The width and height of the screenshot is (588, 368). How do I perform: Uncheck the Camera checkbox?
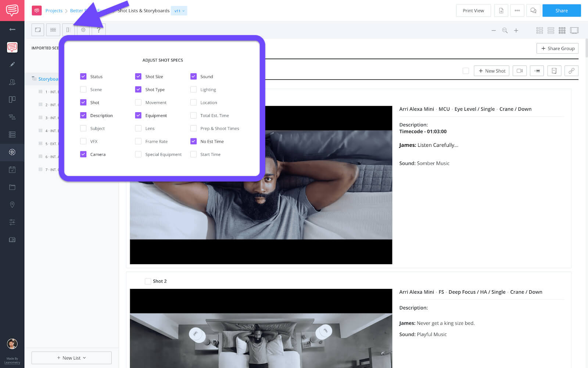[x=83, y=154]
